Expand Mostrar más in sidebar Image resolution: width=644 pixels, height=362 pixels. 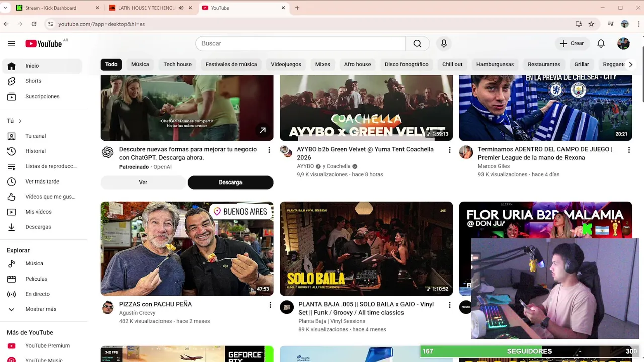click(x=41, y=309)
